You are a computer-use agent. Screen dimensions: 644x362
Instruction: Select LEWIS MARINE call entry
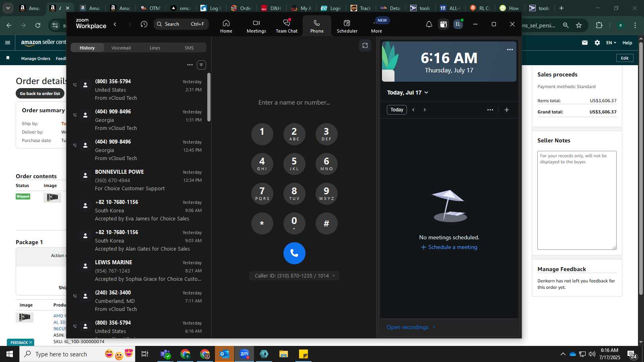coord(138,271)
